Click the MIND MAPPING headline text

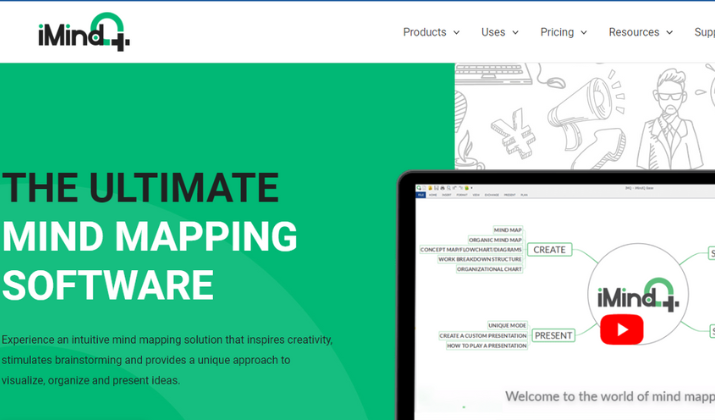pyautogui.click(x=150, y=236)
